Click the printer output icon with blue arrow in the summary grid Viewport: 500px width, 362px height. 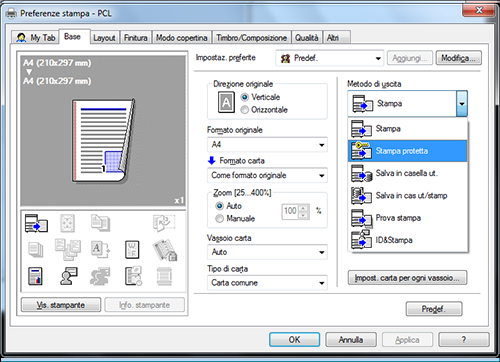pos(36,224)
